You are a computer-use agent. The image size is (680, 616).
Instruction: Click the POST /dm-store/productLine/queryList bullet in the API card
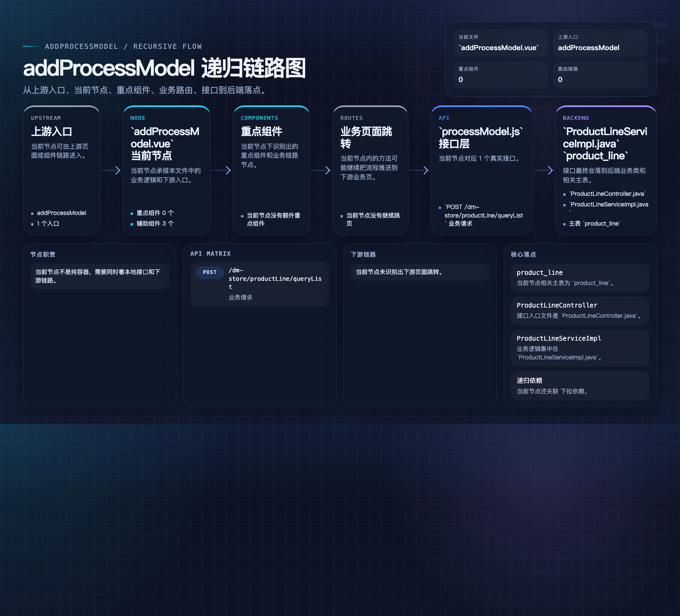(483, 215)
